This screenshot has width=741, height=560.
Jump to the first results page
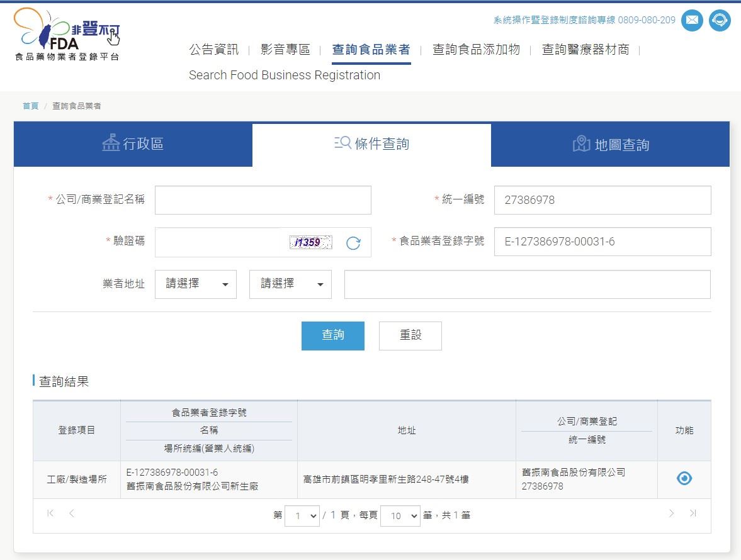pos(50,514)
